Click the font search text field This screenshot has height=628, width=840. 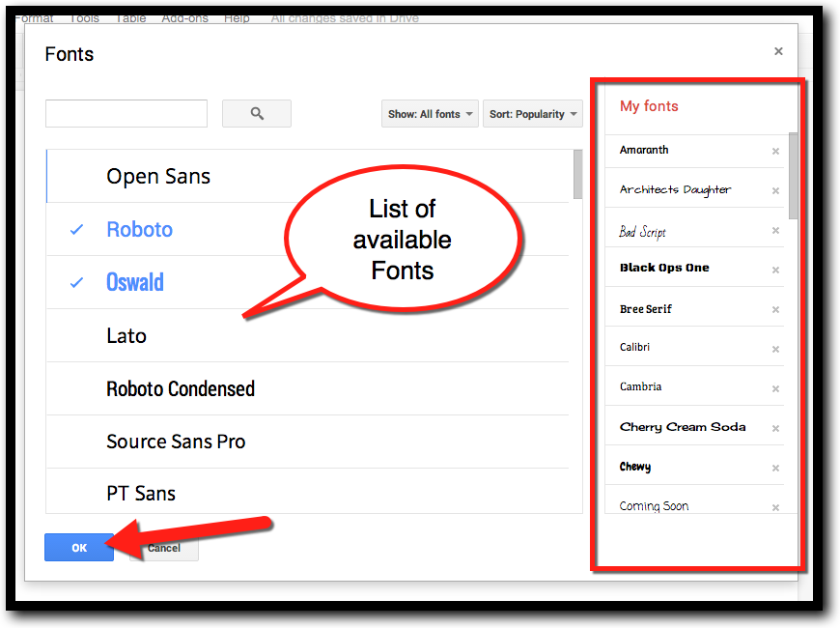point(126,114)
